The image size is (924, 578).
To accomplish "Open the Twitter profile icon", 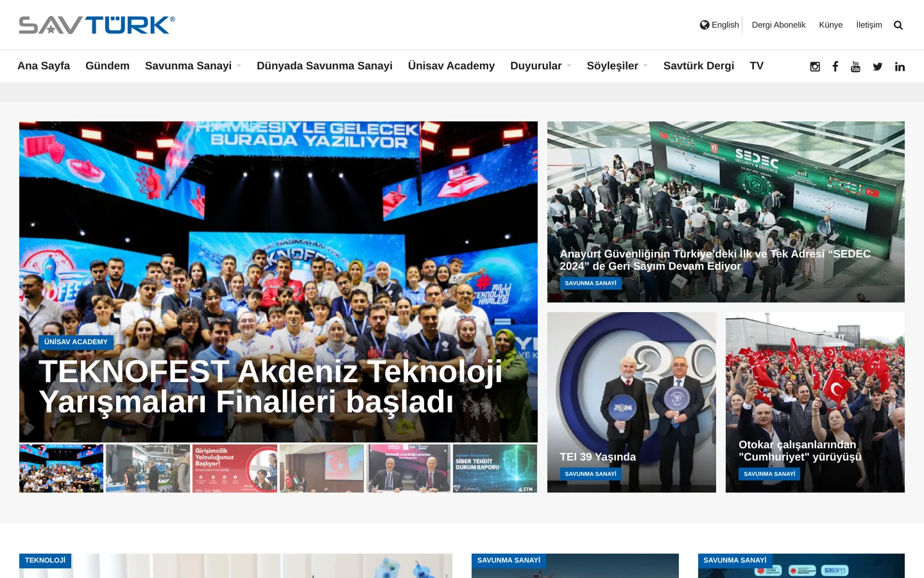I will click(878, 66).
